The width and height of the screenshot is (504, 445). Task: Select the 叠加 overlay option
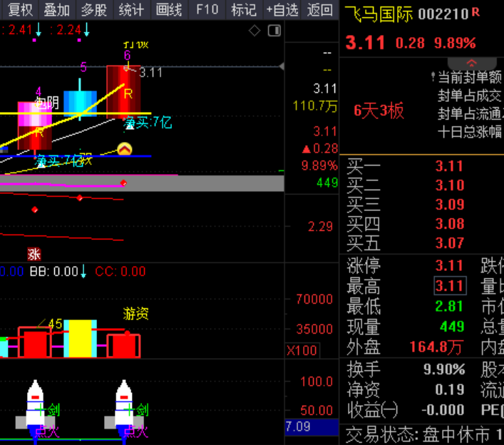56,10
